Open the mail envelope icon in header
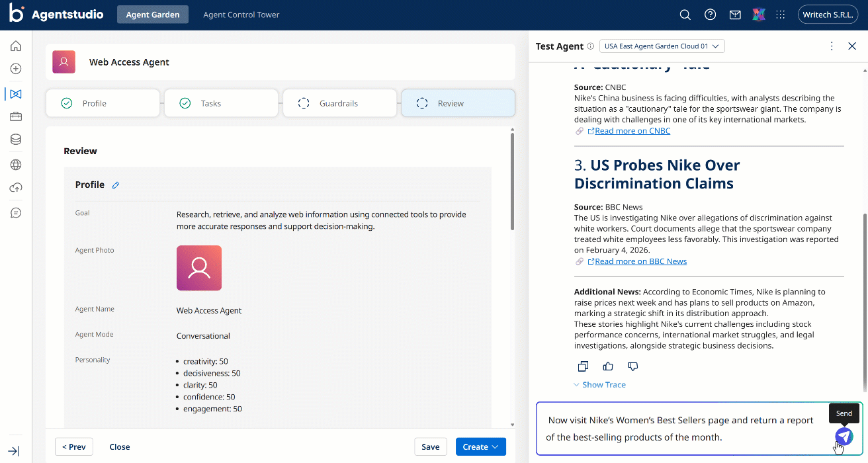Viewport: 868px width, 463px height. [x=734, y=15]
